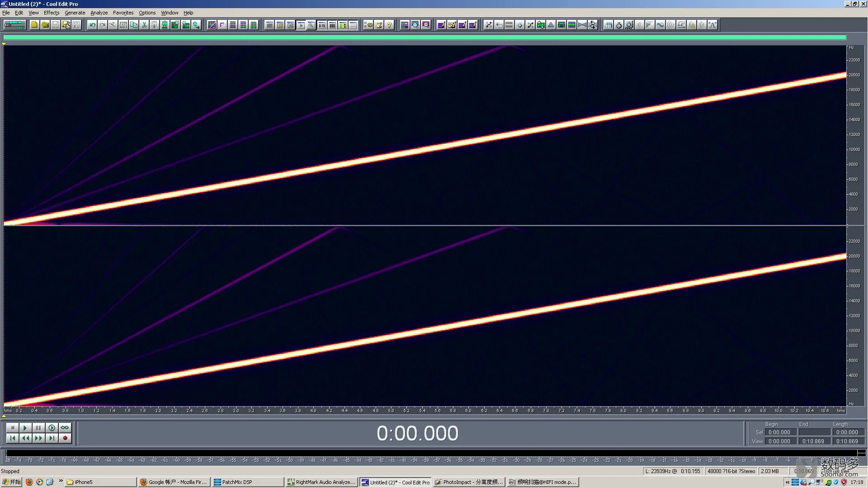Jump to beginning with skip-back button
868x488 pixels.
(13, 438)
